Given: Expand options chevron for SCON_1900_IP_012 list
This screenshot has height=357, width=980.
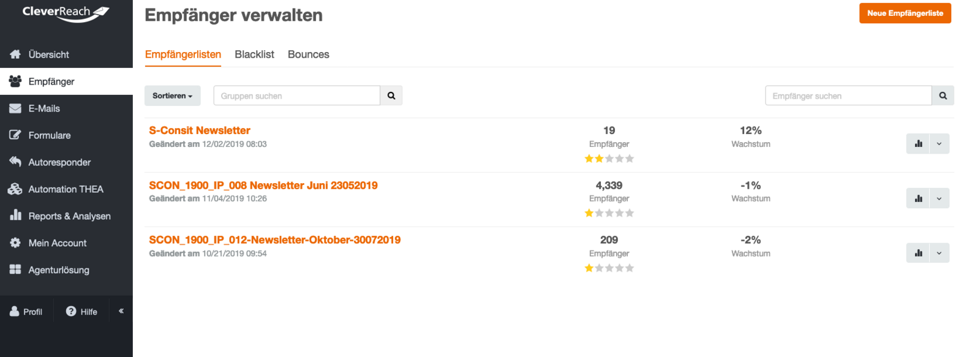Looking at the screenshot, I should pos(939,253).
